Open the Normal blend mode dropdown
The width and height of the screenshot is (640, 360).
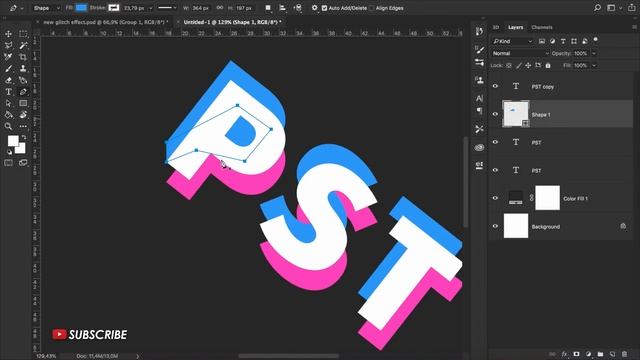pyautogui.click(x=520, y=53)
